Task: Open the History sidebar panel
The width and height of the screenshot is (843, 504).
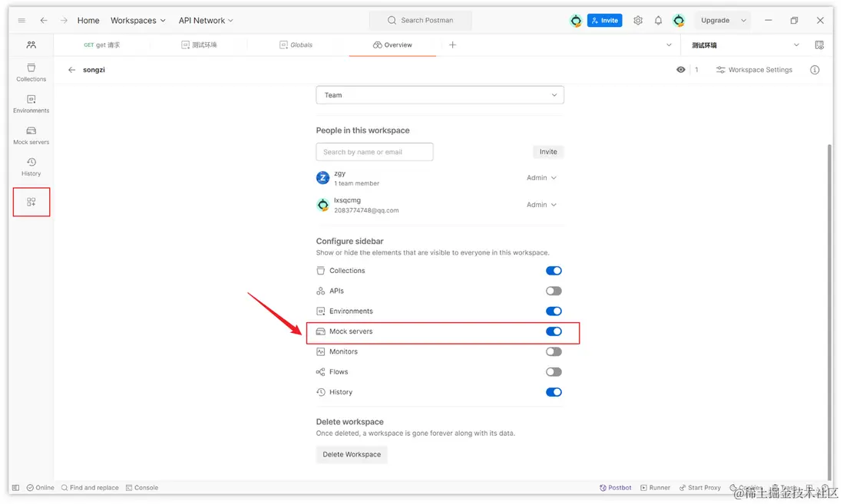Action: click(31, 166)
